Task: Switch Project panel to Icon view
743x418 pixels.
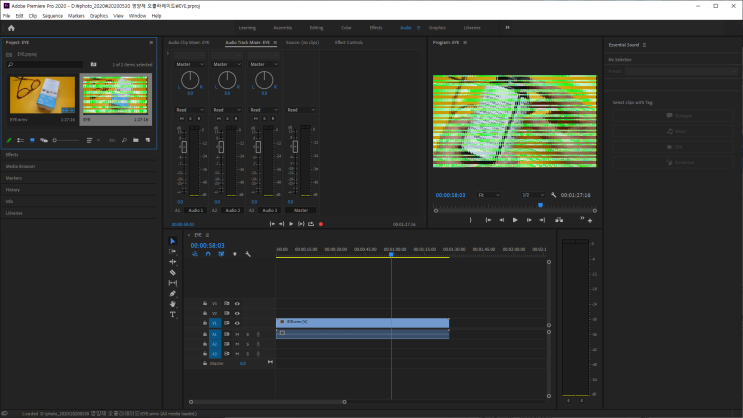Action: [x=32, y=140]
